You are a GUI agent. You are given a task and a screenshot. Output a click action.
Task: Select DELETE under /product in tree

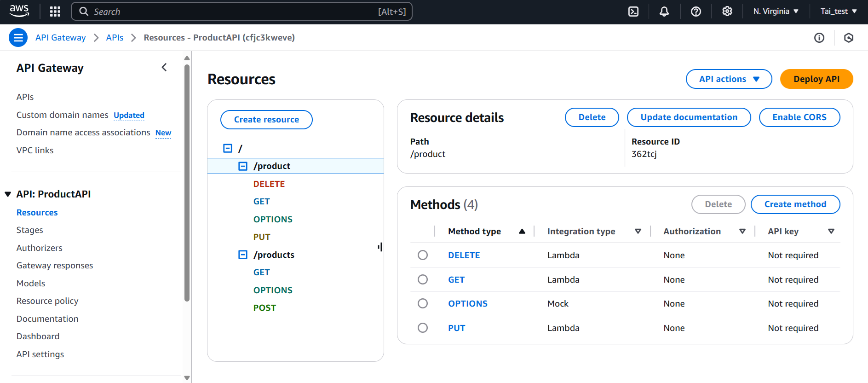(269, 184)
